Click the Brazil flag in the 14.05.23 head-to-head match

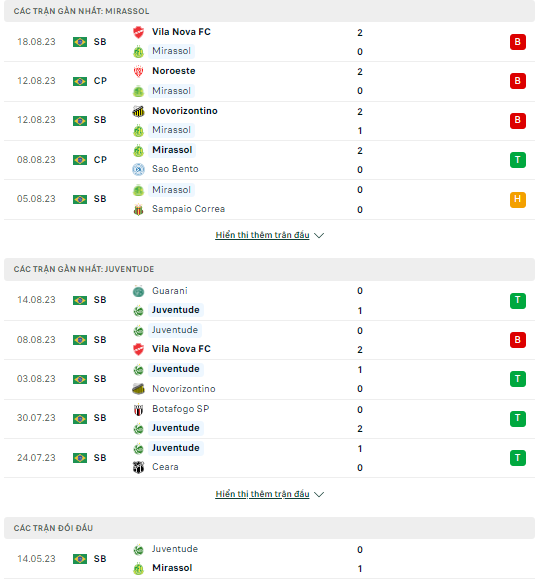[80, 559]
